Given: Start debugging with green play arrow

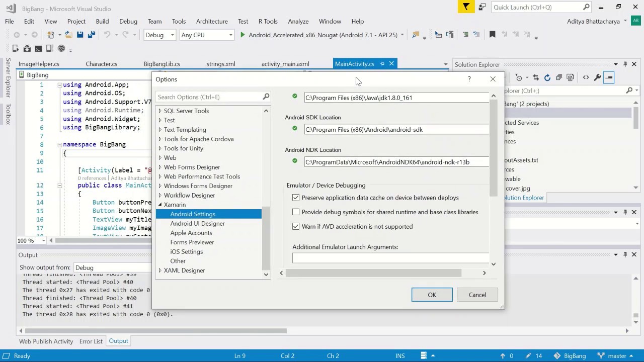Looking at the screenshot, I should click(243, 35).
